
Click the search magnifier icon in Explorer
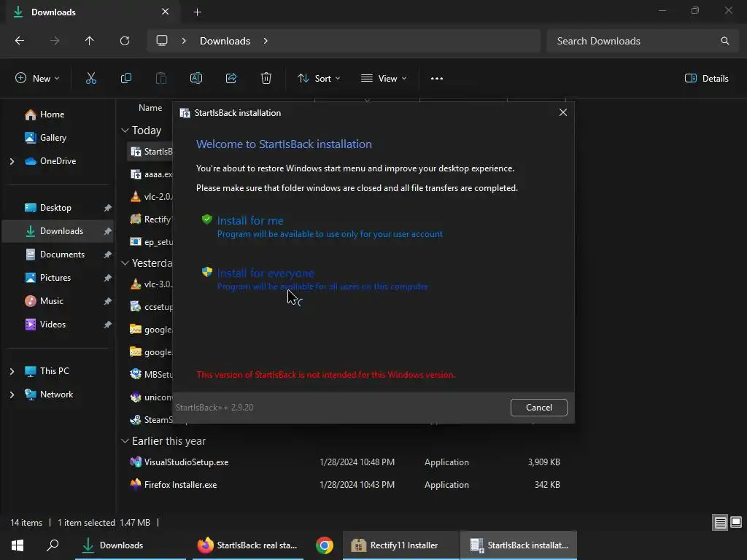(x=724, y=41)
